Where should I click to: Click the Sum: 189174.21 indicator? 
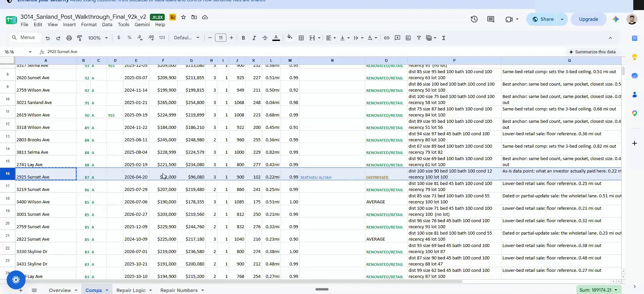(599, 290)
